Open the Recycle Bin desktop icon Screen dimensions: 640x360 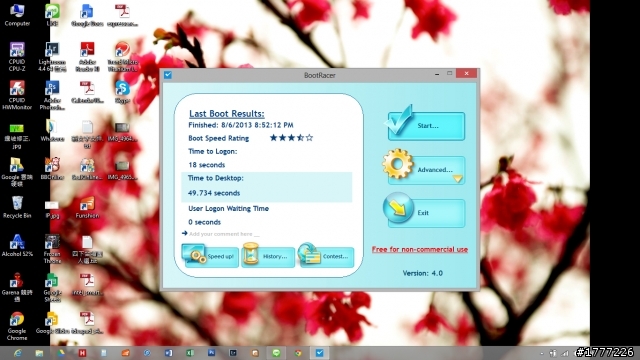pyautogui.click(x=17, y=207)
